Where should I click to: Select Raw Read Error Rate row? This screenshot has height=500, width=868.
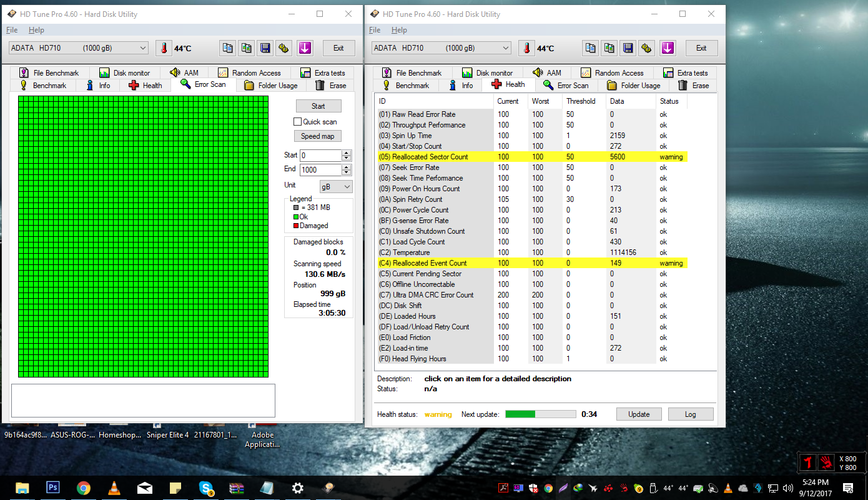coord(532,114)
